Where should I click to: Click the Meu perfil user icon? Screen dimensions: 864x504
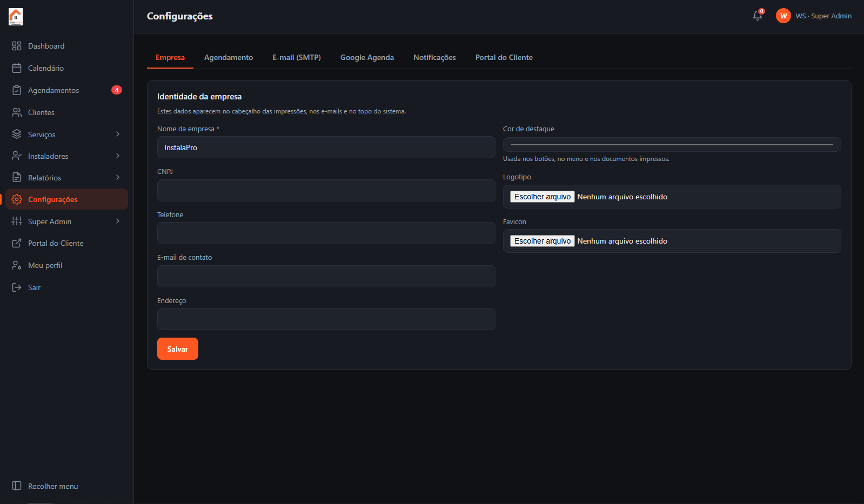[x=17, y=265]
